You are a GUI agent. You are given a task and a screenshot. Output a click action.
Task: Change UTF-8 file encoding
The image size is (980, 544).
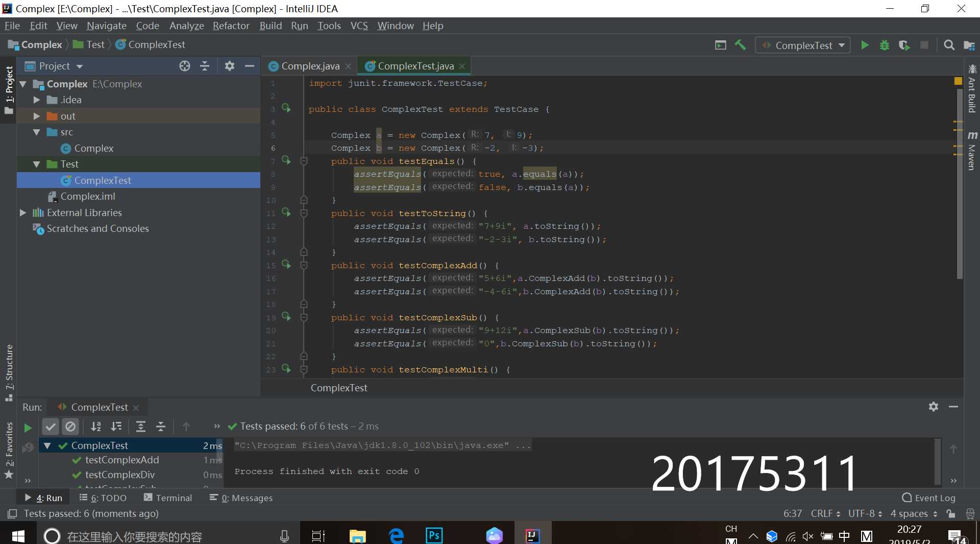click(865, 513)
